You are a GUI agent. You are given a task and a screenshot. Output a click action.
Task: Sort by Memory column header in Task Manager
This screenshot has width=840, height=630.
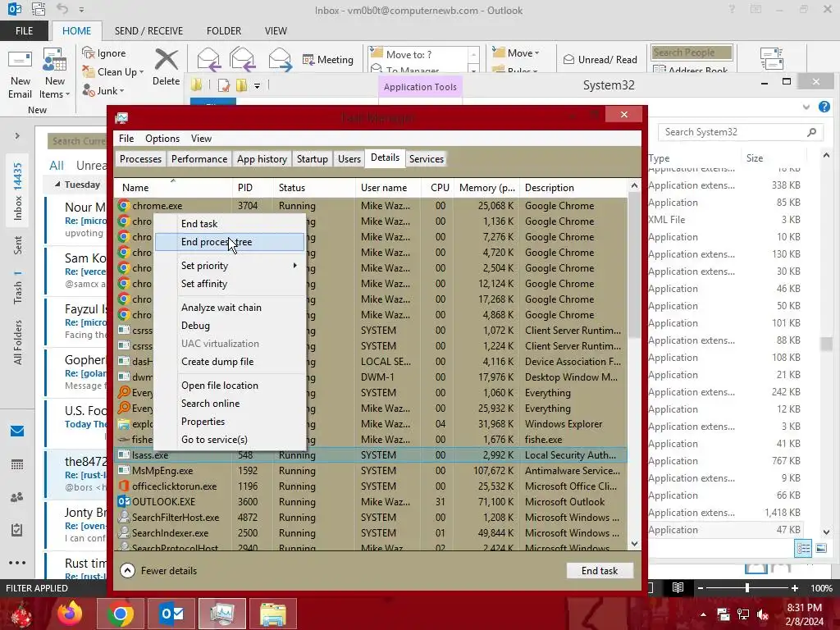pyautogui.click(x=487, y=188)
